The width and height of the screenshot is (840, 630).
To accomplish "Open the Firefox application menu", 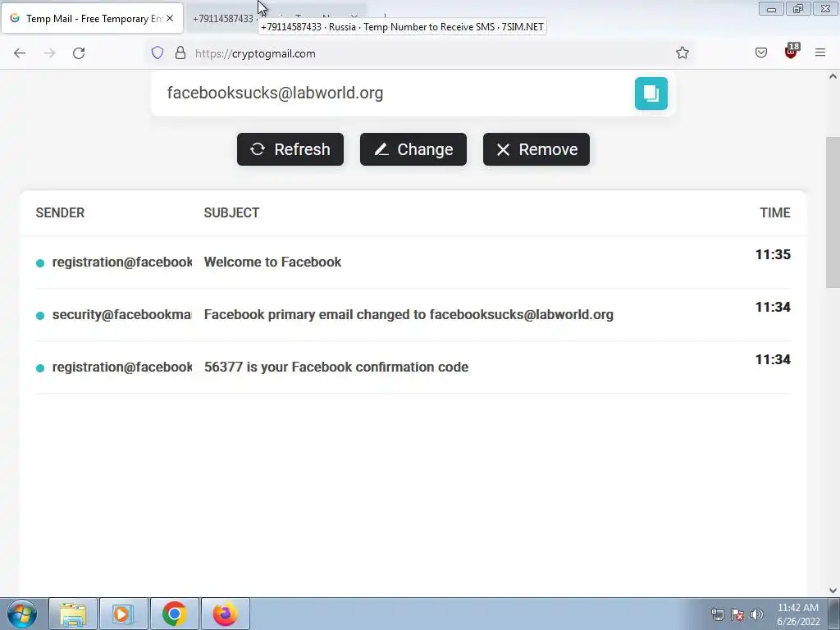I will 820,52.
